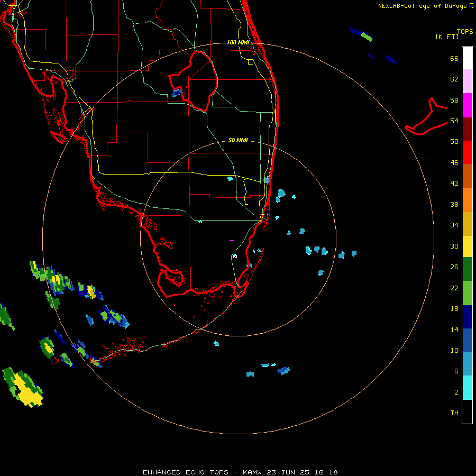Image resolution: width=476 pixels, height=476 pixels.
Task: Select the bright red legend swatch
Action: pyautogui.click(x=467, y=152)
